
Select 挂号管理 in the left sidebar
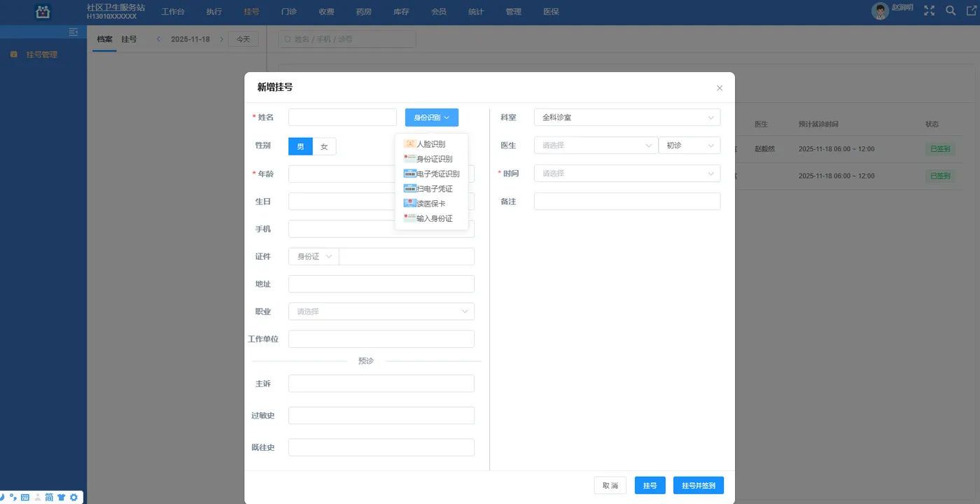[x=42, y=54]
